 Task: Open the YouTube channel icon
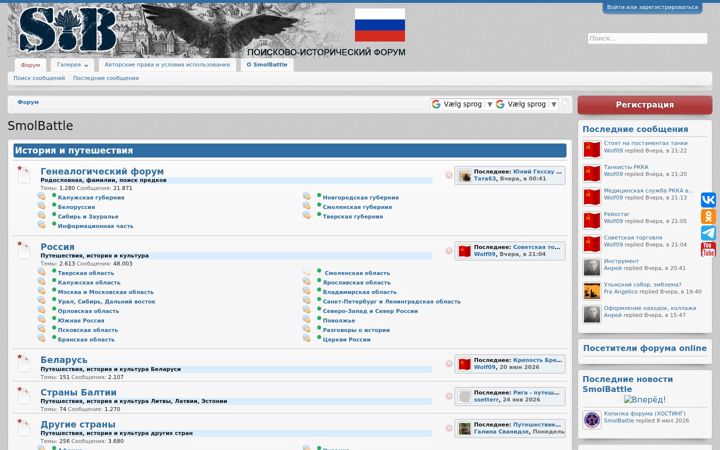click(708, 249)
